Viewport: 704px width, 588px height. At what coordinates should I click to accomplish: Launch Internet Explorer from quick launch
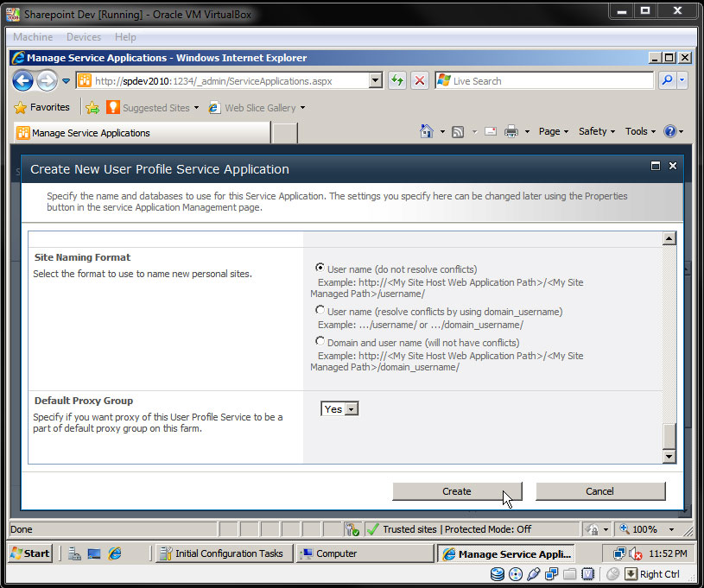(115, 553)
